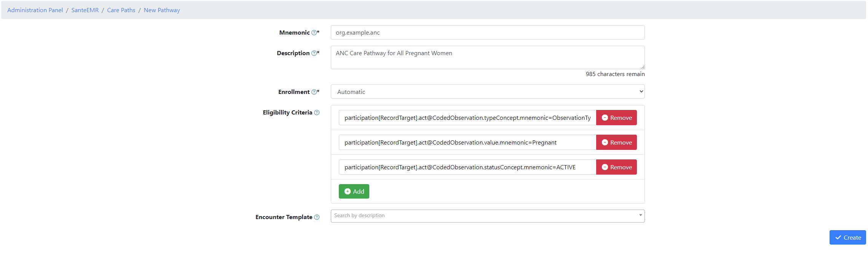Screen dimensions: 868x256
Task: Remove the typeConcept eligibility criterion
Action: click(x=616, y=118)
